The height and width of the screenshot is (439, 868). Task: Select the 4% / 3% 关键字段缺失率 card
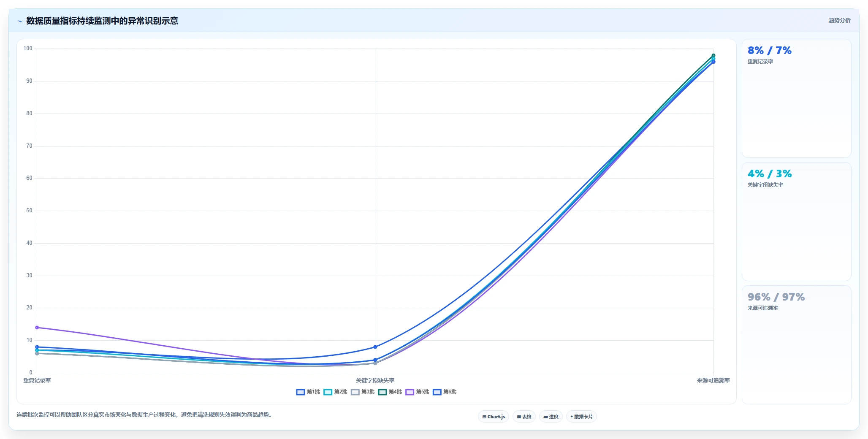pos(796,222)
